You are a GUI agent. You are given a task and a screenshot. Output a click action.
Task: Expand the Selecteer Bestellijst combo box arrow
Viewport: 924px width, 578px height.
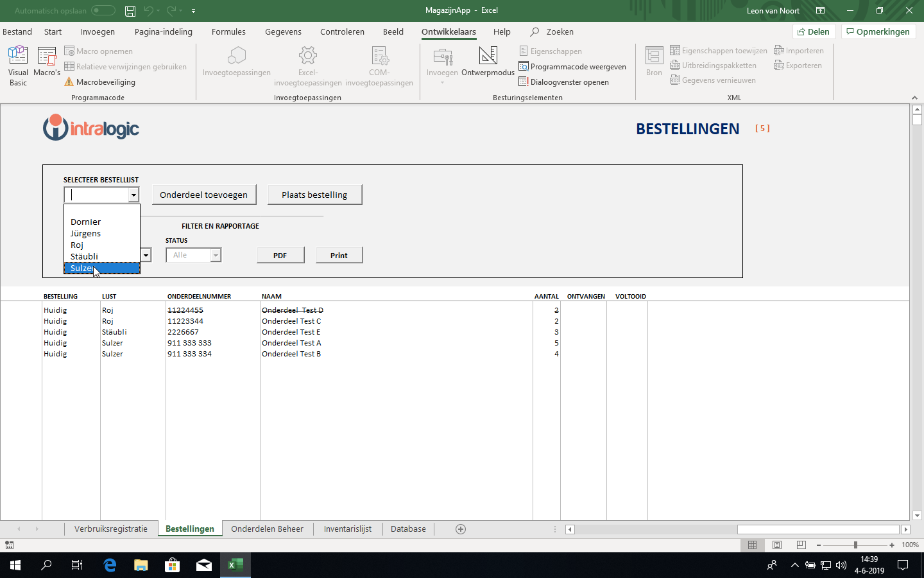pyautogui.click(x=133, y=195)
